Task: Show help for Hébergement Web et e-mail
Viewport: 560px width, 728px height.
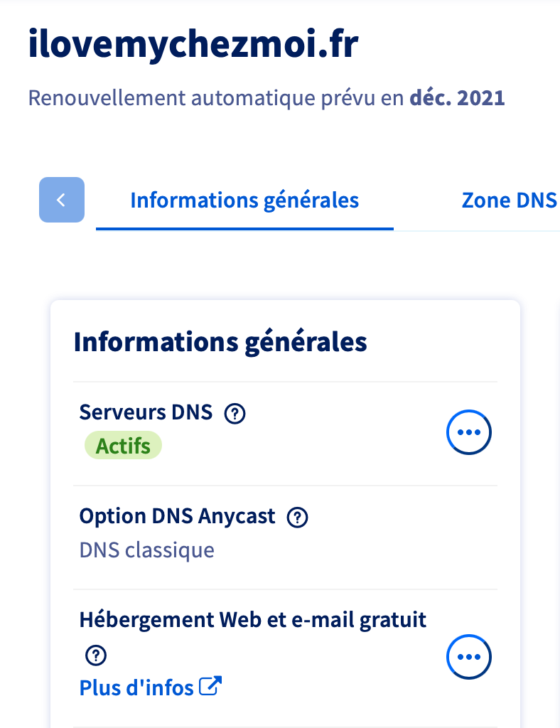Action: tap(95, 655)
